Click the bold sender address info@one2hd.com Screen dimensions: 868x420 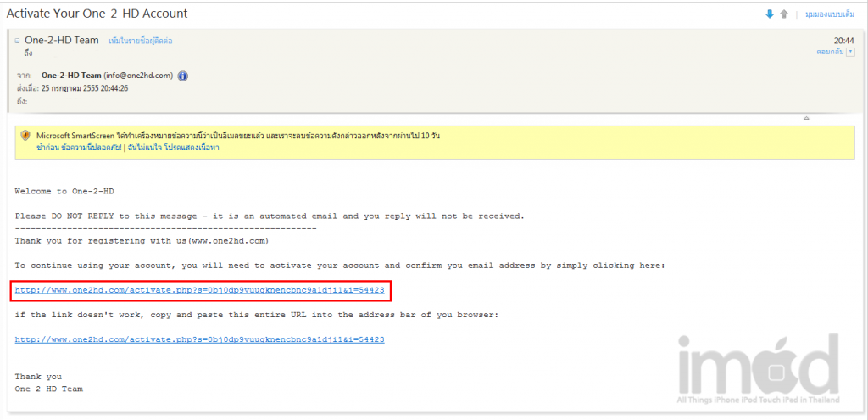[x=108, y=76]
